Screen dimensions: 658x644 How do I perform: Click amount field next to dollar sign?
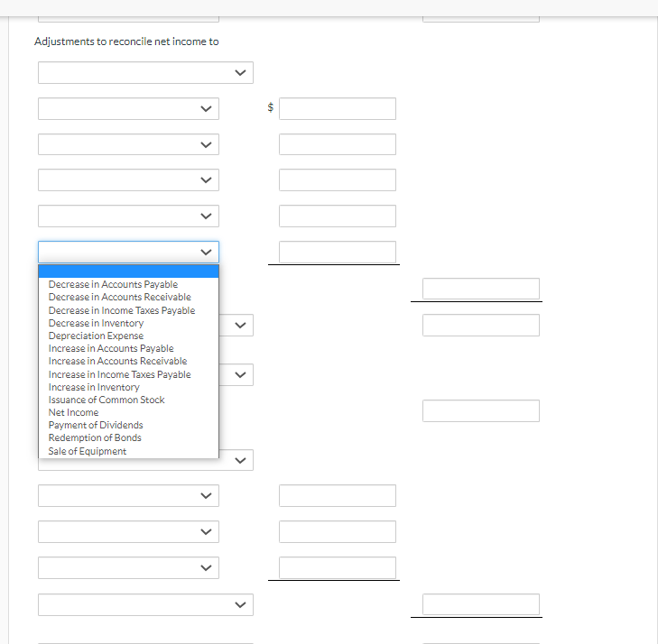pyautogui.click(x=338, y=108)
